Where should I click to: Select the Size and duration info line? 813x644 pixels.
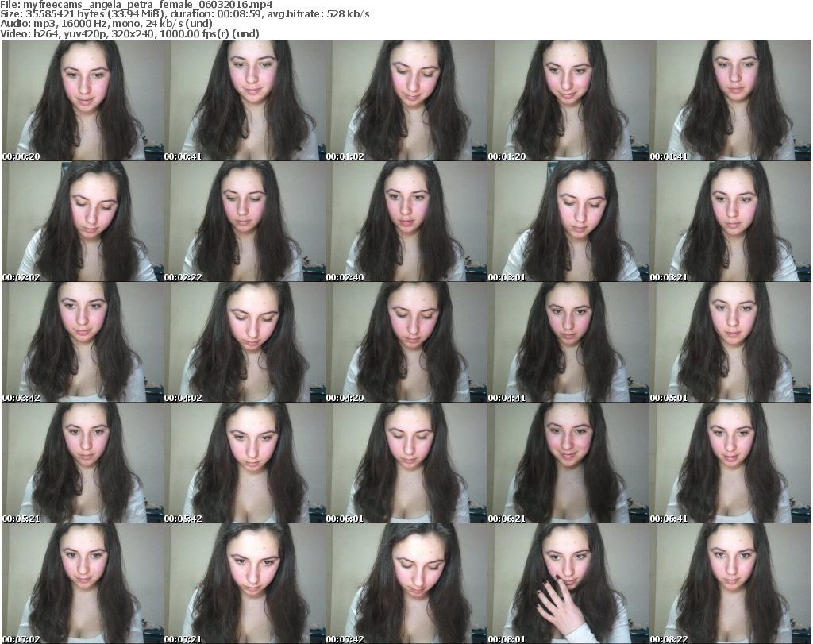pos(184,14)
